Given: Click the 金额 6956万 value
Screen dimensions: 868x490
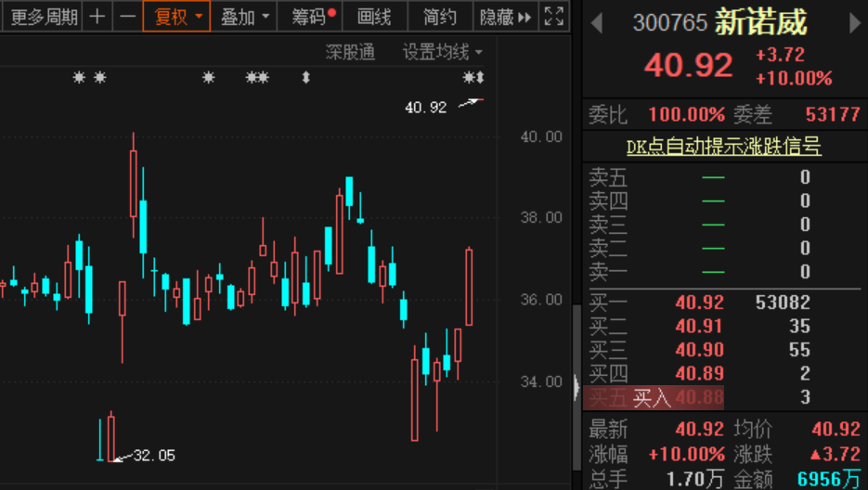Looking at the screenshot, I should [x=829, y=479].
